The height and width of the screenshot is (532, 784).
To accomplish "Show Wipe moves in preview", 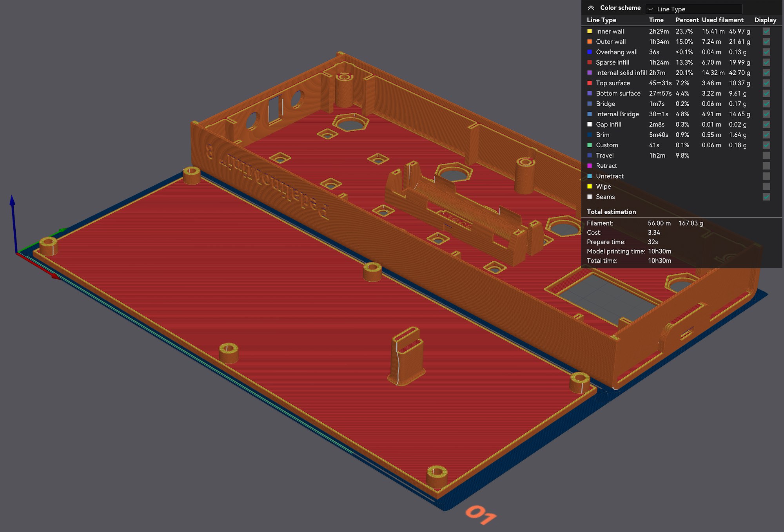I will click(766, 186).
